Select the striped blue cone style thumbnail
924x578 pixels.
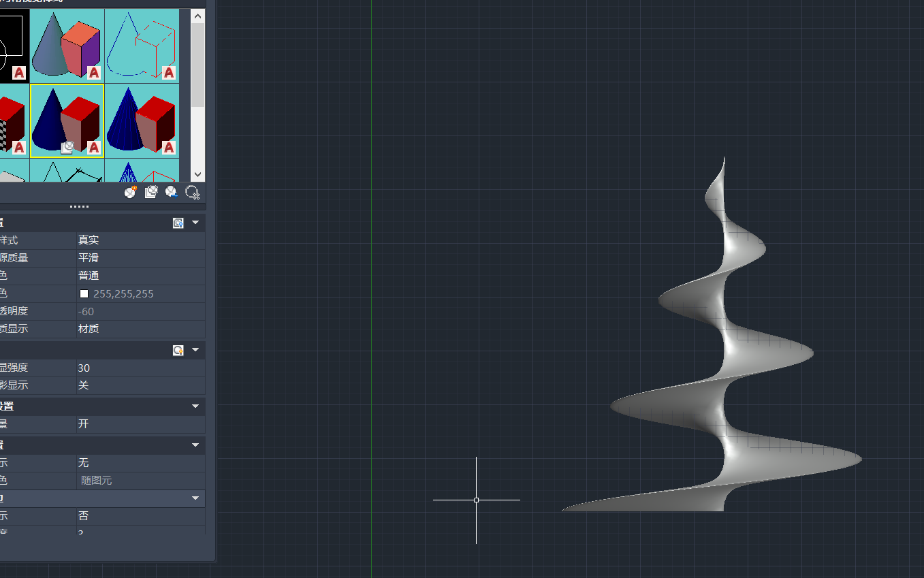pyautogui.click(x=142, y=121)
